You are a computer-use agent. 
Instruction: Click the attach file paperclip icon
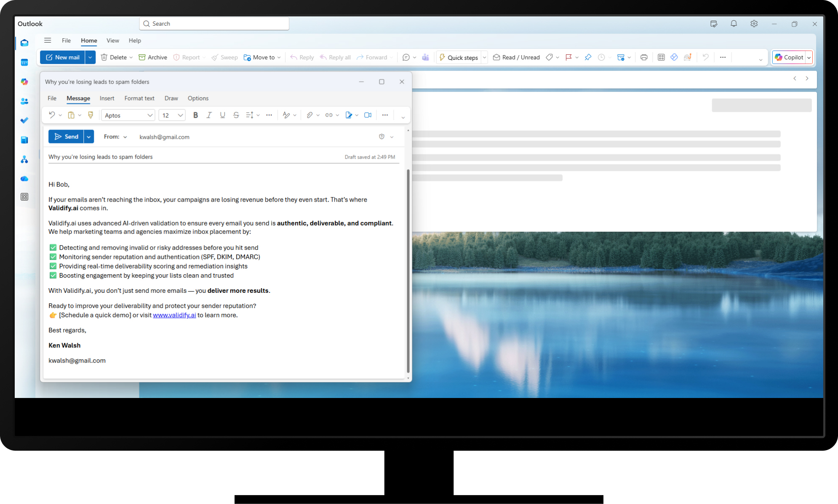[x=310, y=115]
